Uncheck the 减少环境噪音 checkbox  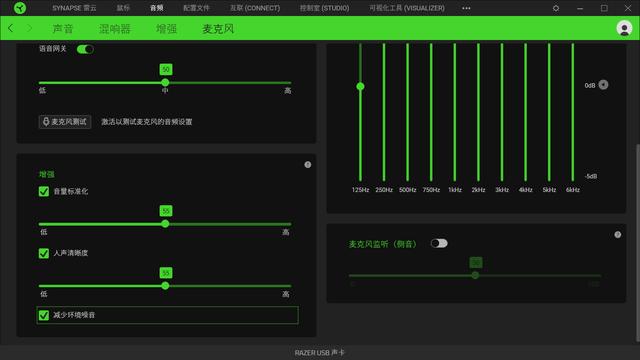(44, 315)
